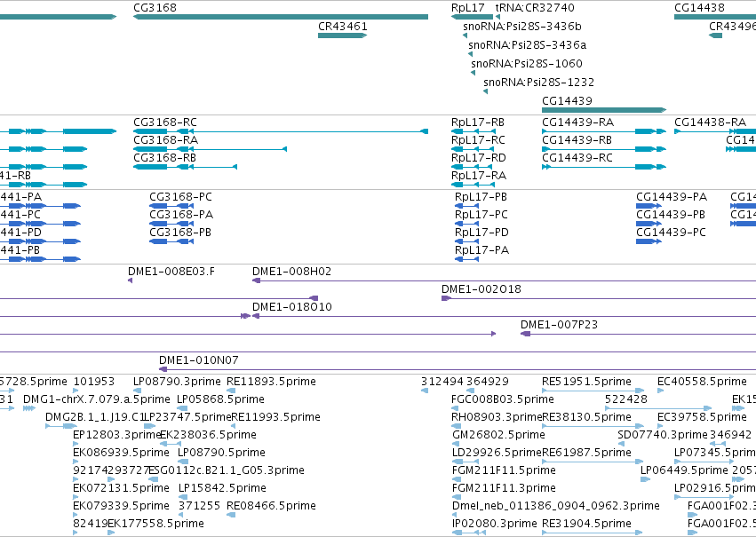Click the DME1-007P23 BAC label
Screen dimensions: 756x537
click(560, 325)
